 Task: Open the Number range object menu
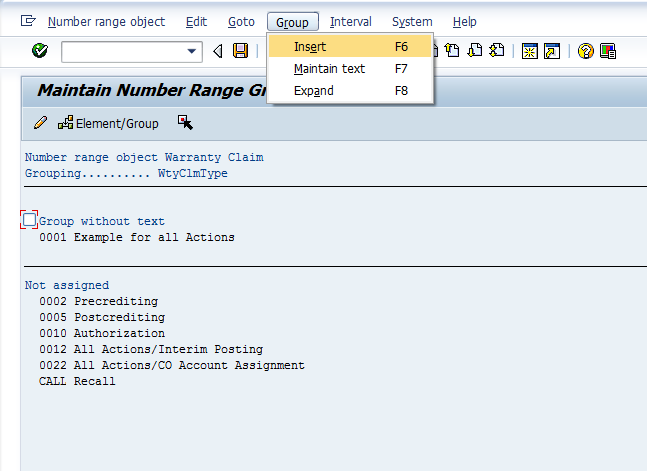(106, 21)
